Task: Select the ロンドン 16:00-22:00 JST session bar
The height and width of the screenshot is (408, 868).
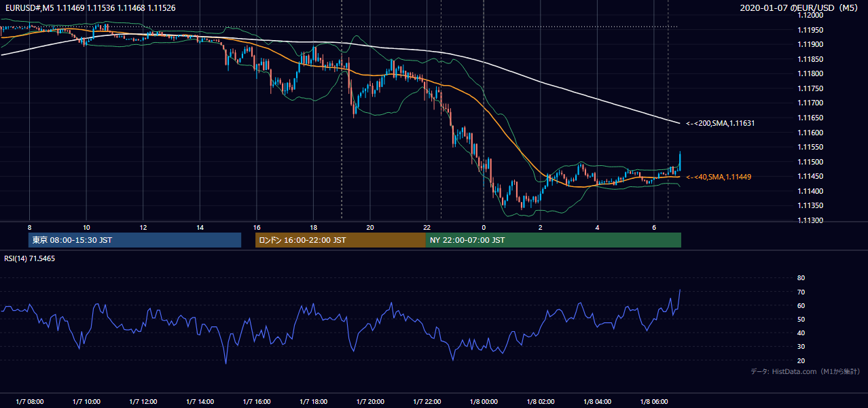Action: point(340,240)
